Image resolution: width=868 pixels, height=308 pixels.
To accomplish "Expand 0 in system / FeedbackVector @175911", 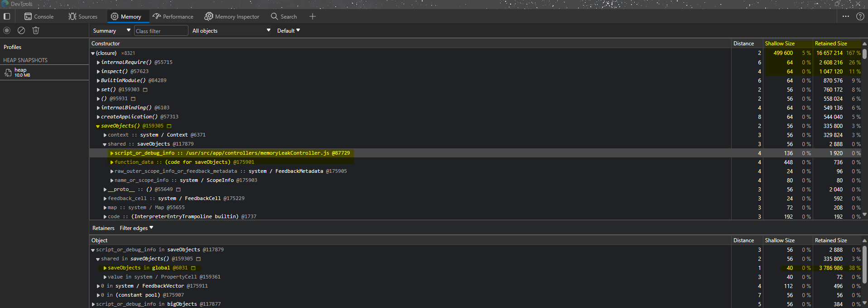I will (98, 286).
